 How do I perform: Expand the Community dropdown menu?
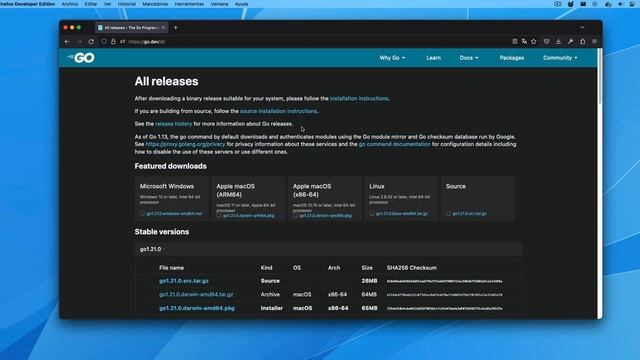(x=560, y=58)
